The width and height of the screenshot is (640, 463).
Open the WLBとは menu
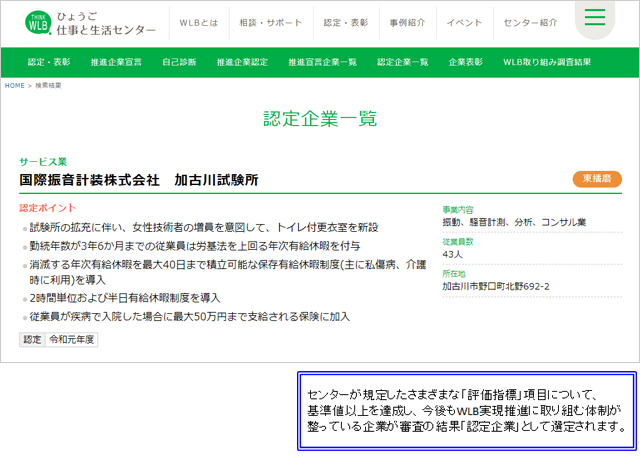point(199,23)
